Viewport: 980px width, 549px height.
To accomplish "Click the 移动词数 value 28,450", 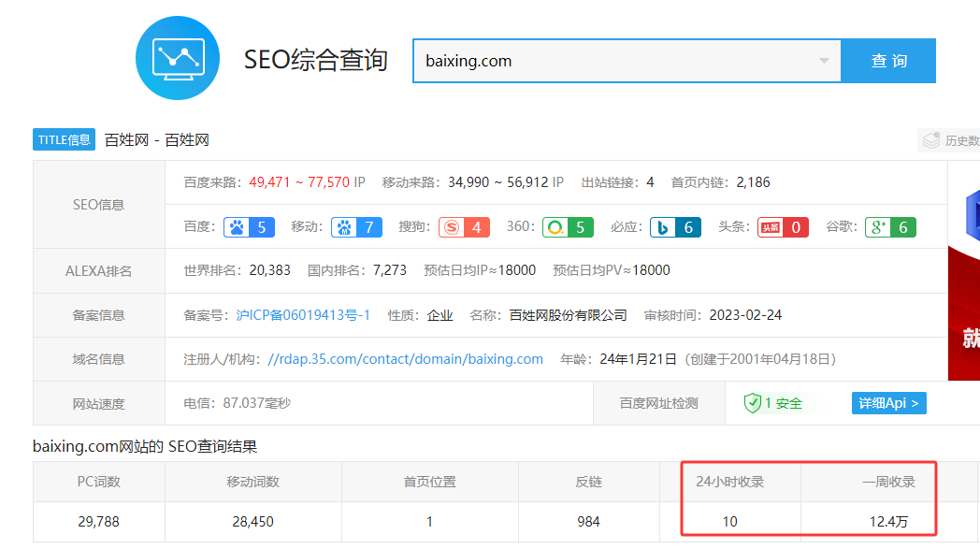I will click(252, 522).
